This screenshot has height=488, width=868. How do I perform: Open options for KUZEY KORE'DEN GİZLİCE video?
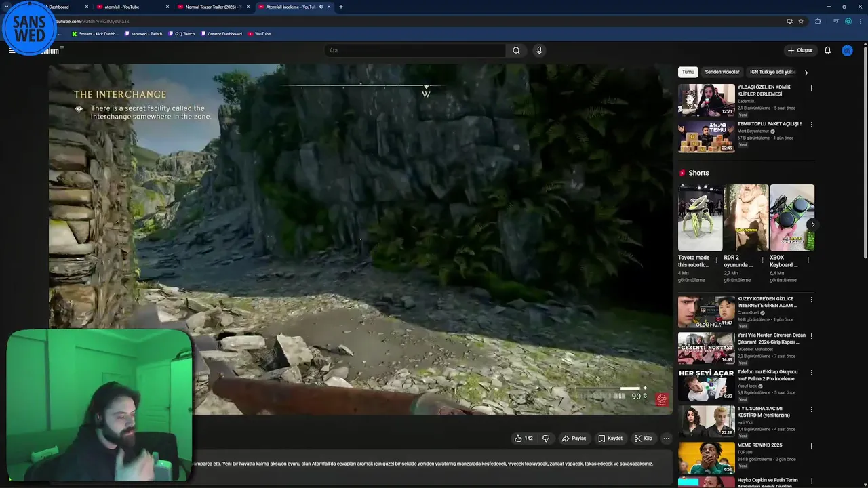[811, 300]
